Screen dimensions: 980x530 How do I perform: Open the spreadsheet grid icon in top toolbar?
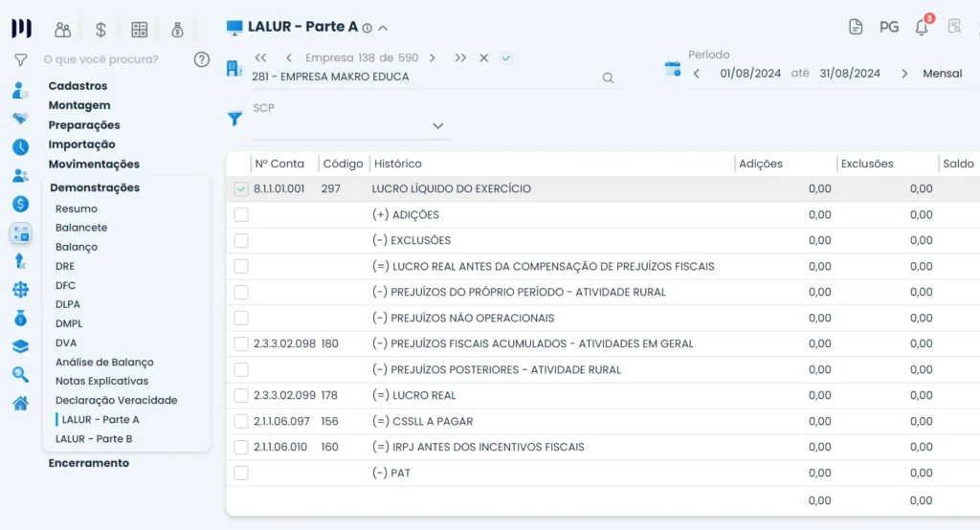[x=140, y=30]
